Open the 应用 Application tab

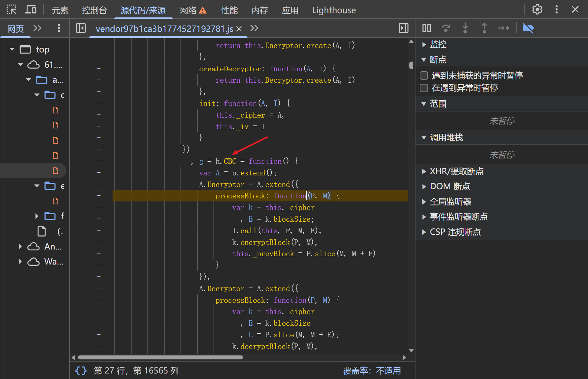tap(290, 10)
